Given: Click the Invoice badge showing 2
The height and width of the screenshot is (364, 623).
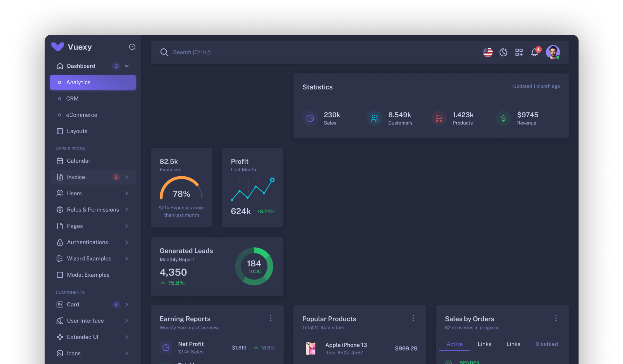Looking at the screenshot, I should [x=116, y=177].
